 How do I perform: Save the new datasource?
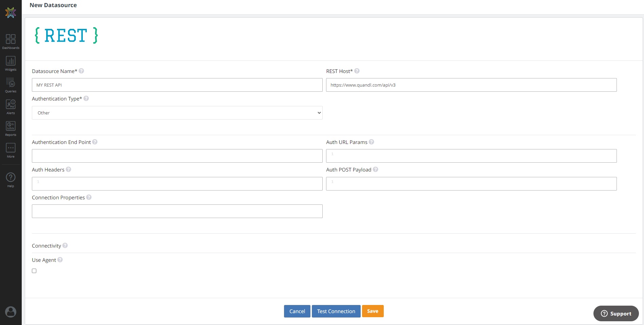(x=373, y=311)
